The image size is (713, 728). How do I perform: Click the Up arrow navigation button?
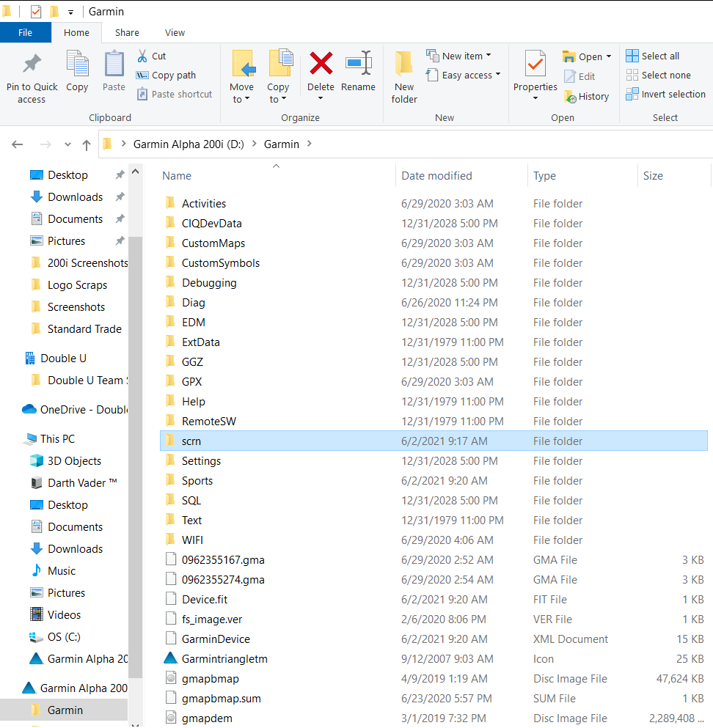click(87, 144)
